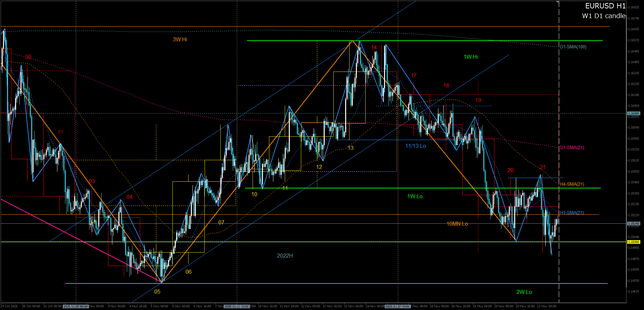644x310 pixels.
Task: Click the green 1W Hi label
Action: (x=471, y=57)
